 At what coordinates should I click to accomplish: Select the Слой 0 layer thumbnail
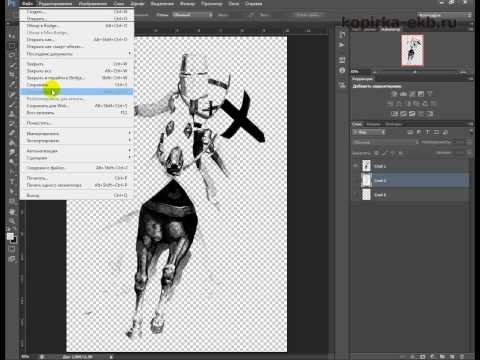(x=366, y=195)
